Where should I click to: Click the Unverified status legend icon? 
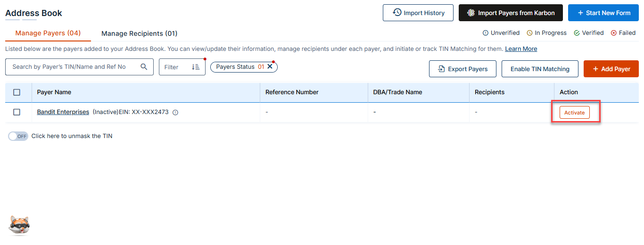click(x=486, y=33)
